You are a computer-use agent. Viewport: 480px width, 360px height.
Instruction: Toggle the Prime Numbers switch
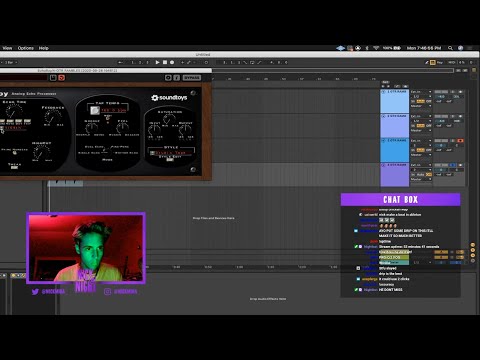tap(14, 152)
